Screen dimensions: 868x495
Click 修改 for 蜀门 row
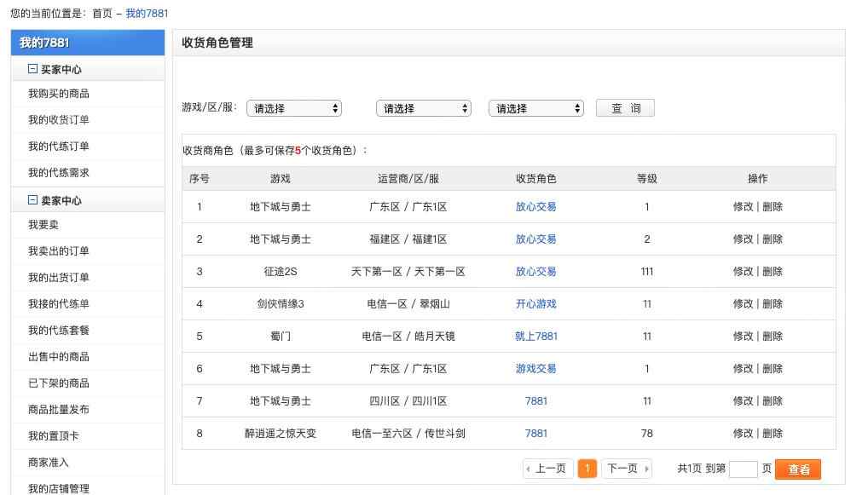tap(743, 337)
